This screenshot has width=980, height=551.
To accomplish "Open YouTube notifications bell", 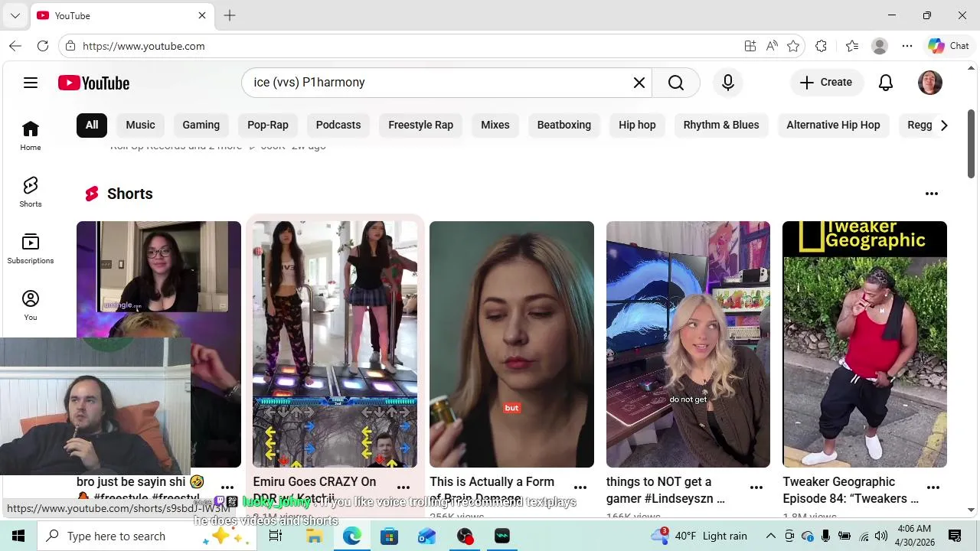I will point(886,83).
